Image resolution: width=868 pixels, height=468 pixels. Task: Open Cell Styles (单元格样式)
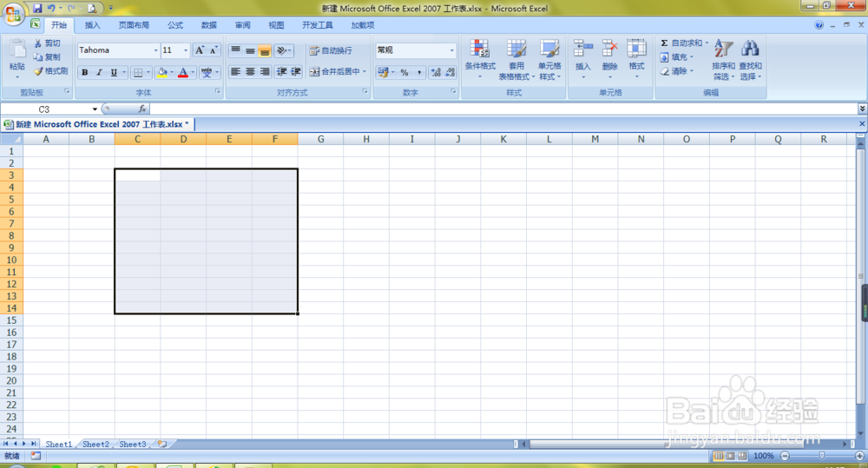pyautogui.click(x=549, y=59)
